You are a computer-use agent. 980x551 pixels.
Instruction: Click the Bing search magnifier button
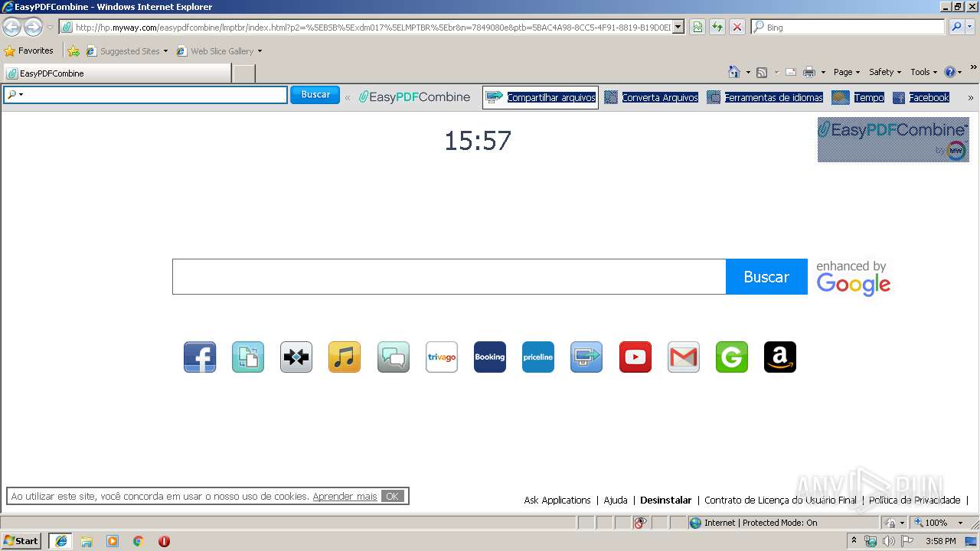click(956, 28)
